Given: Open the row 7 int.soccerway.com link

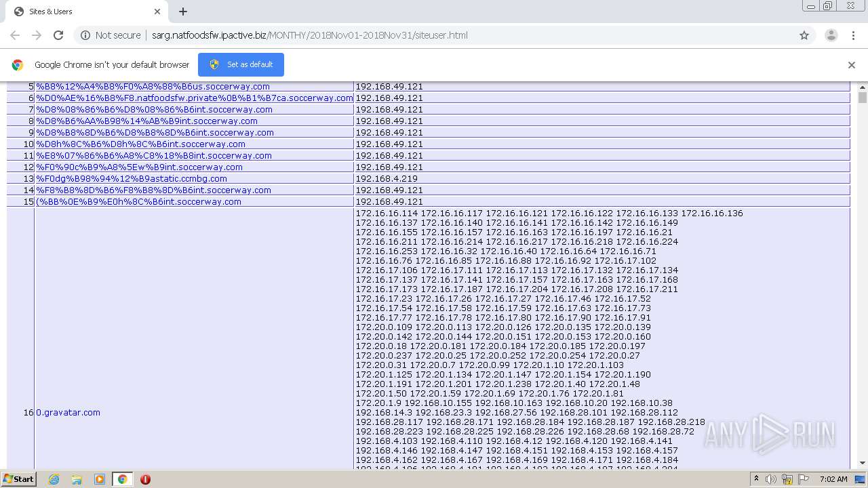Looking at the screenshot, I should tap(154, 109).
